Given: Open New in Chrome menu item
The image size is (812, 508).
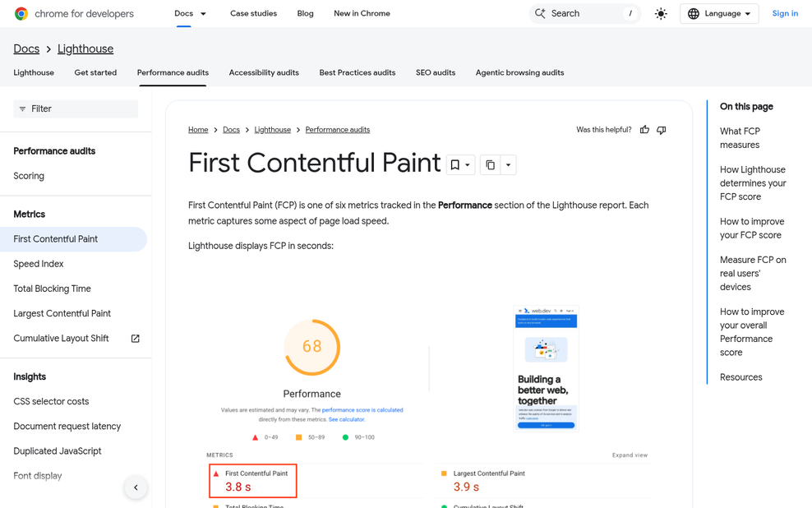Looking at the screenshot, I should [362, 13].
